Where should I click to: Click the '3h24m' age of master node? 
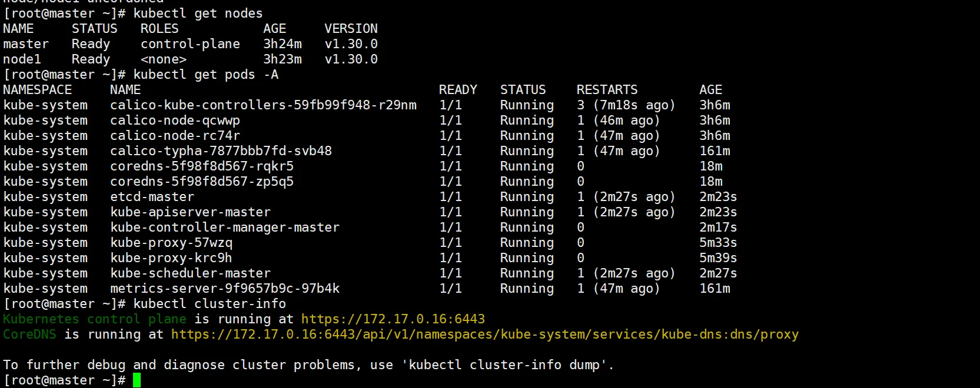coord(283,44)
